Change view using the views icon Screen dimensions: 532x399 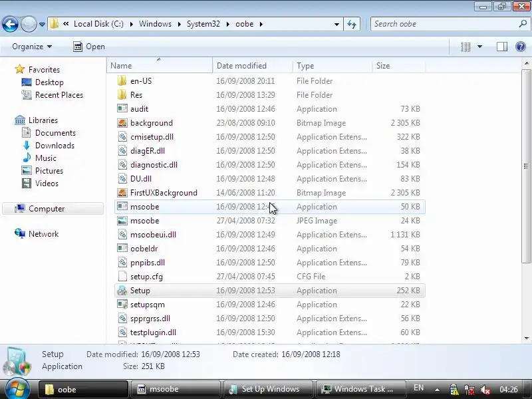click(465, 47)
